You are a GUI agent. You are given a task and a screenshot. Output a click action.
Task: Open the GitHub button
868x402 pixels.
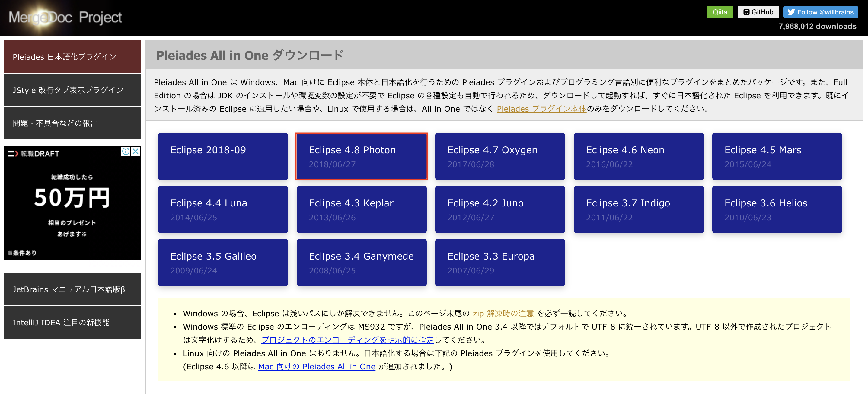(x=758, y=12)
